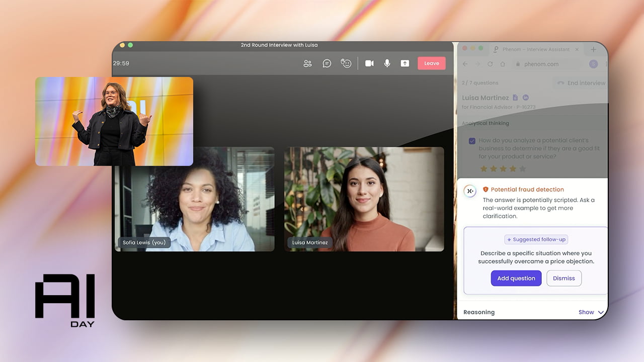Image resolution: width=644 pixels, height=362 pixels.
Task: Open a new browser tab
Action: coord(593,49)
